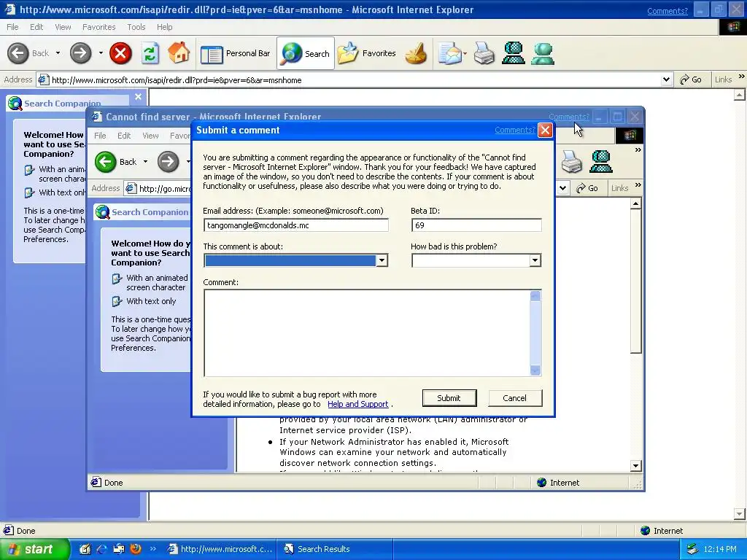Click inside the Comment text area
Screen dimensions: 747x560
pos(367,332)
